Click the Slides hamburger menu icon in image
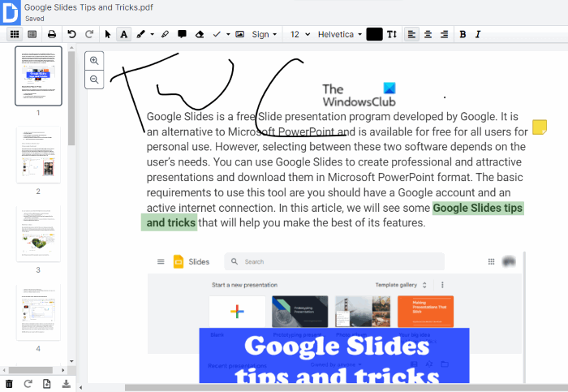The height and width of the screenshot is (392, 568). click(161, 261)
